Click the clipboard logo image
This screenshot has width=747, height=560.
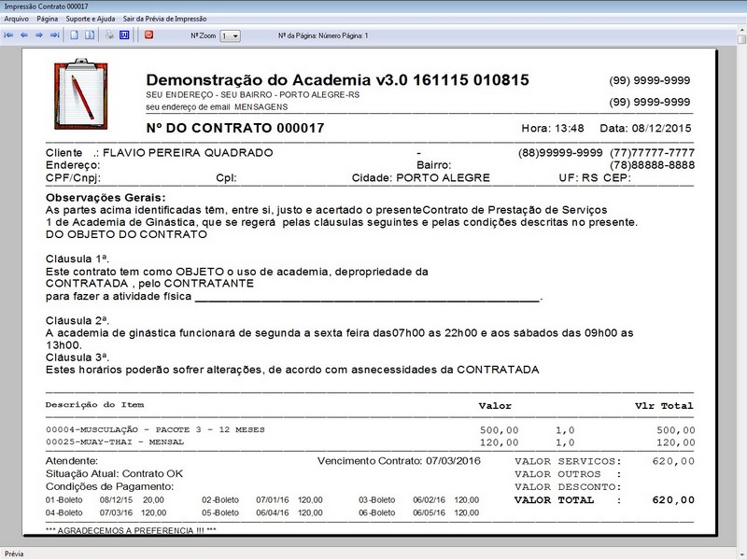pyautogui.click(x=81, y=94)
